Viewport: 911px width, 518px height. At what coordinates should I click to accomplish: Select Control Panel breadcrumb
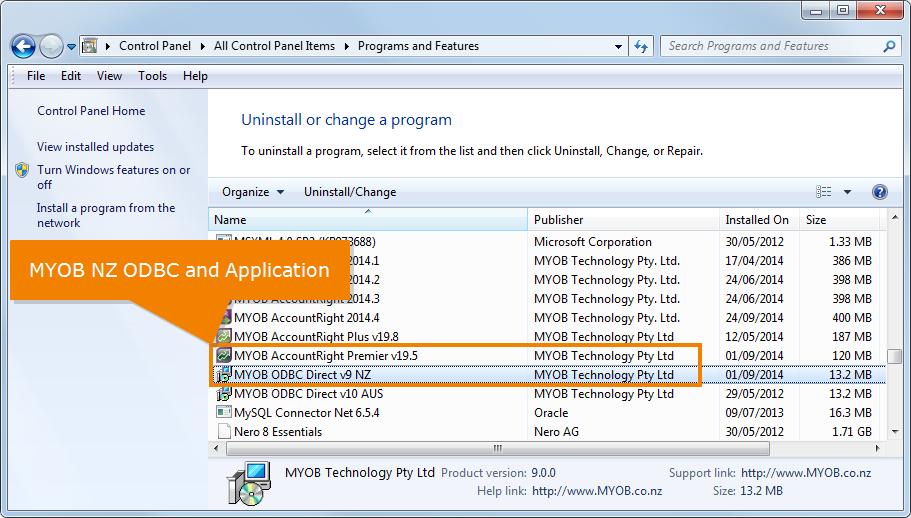pos(155,46)
